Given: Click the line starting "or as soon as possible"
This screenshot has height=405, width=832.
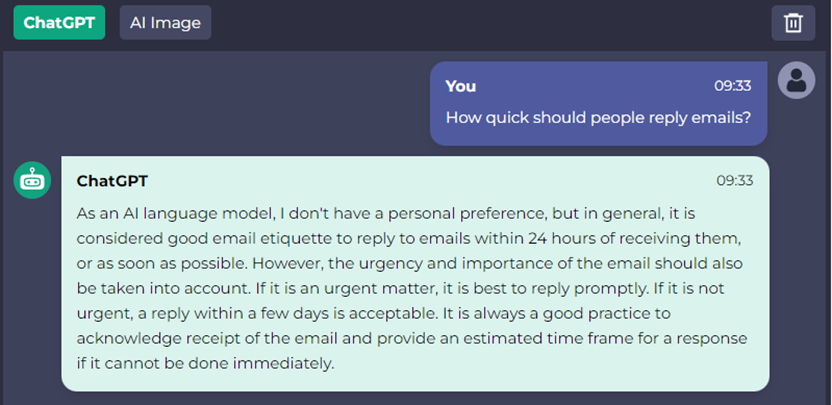Looking at the screenshot, I should tap(409, 264).
